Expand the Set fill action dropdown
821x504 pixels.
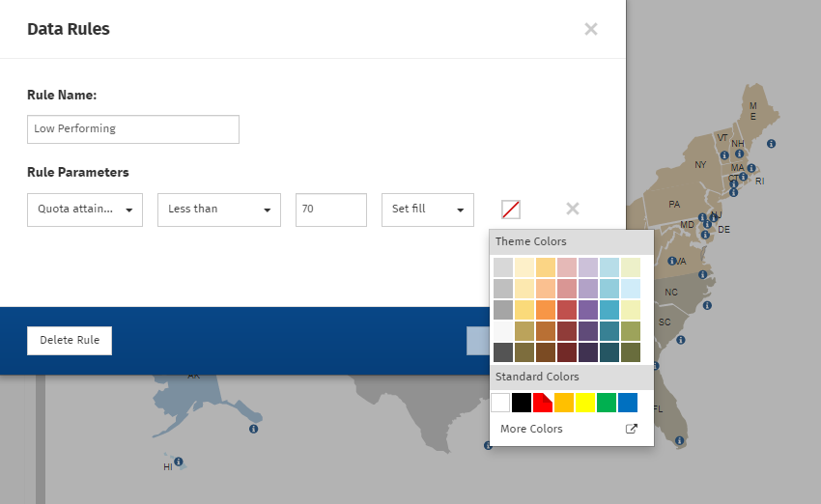point(428,210)
